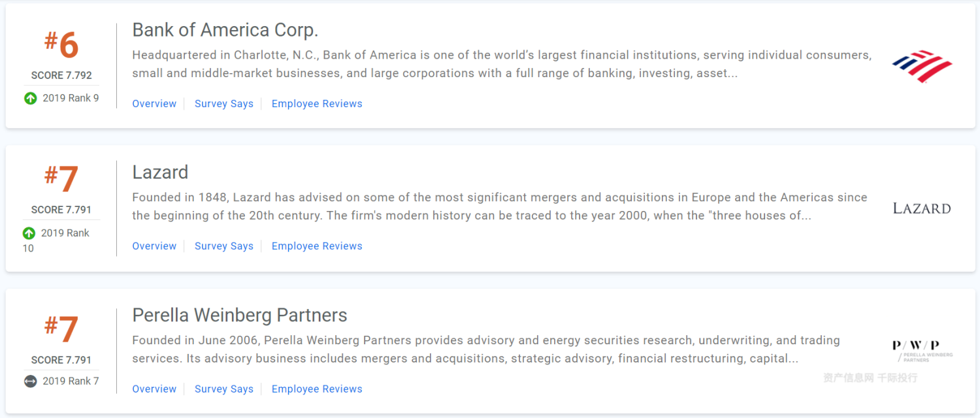Image resolution: width=980 pixels, height=418 pixels.
Task: Open Survey Says for Perella Weinberg
Action: point(224,389)
